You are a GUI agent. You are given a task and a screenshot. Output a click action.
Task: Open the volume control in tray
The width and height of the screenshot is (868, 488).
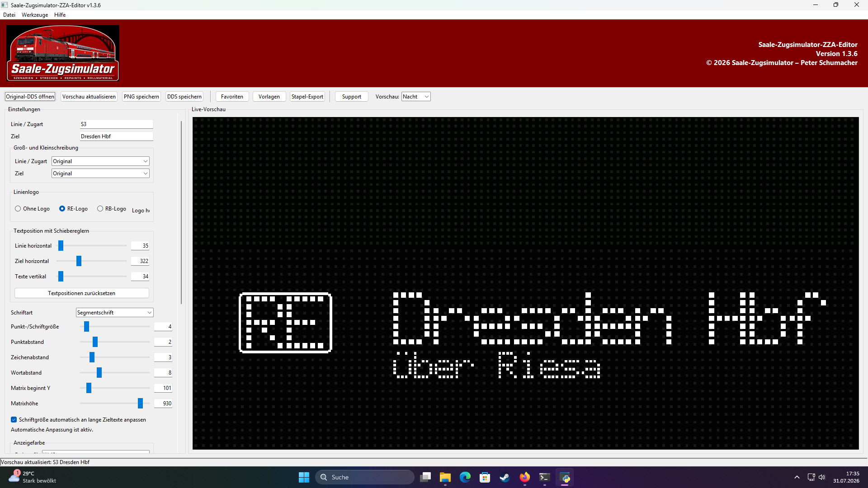tap(822, 477)
